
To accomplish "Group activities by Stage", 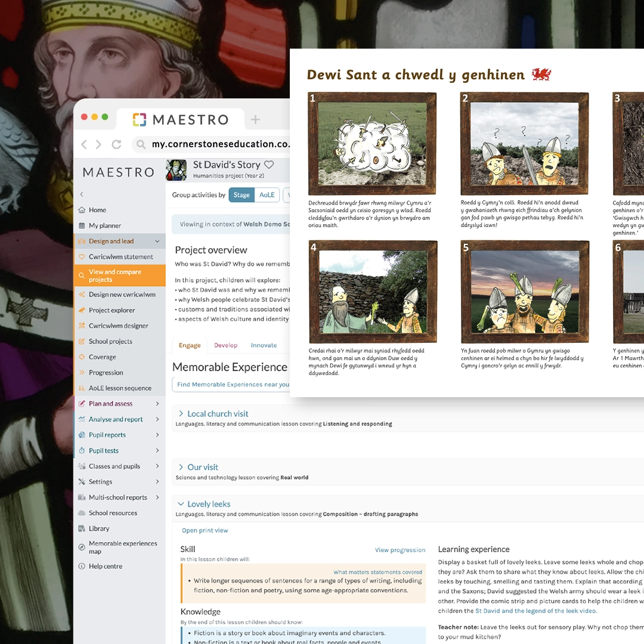I will (241, 195).
